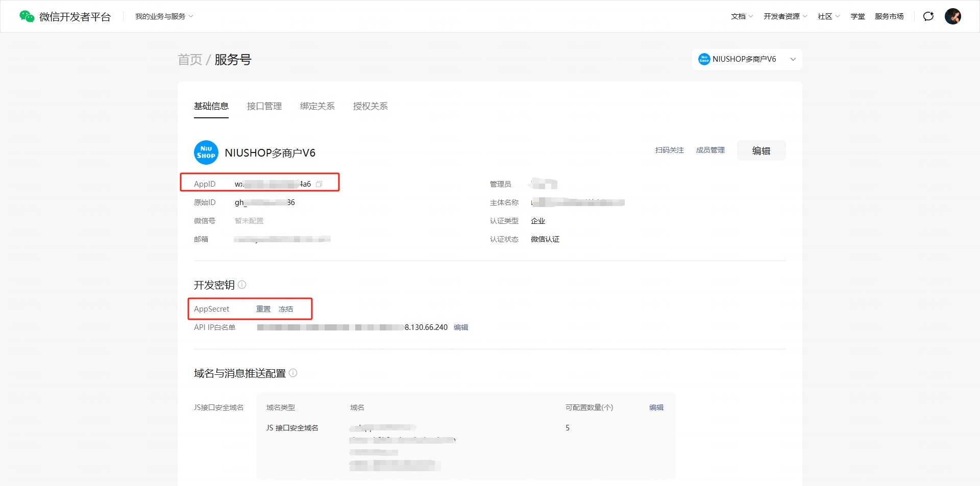This screenshot has width=980, height=486.
Task: Click 重置 to reset the AppSecret
Action: (x=263, y=309)
